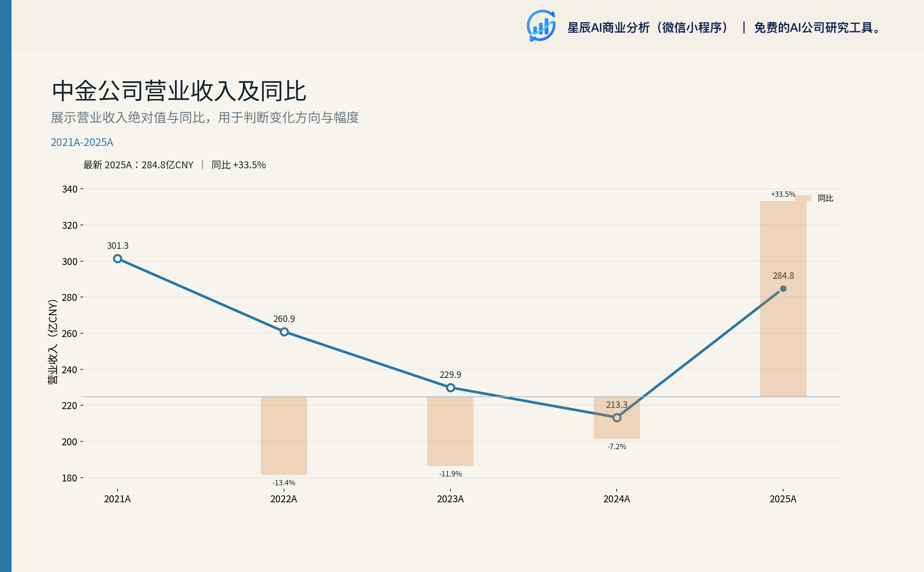Screen dimensions: 924x572
Task: Click the 免费的AI公司研究工具 slogan text
Action: coord(817,28)
